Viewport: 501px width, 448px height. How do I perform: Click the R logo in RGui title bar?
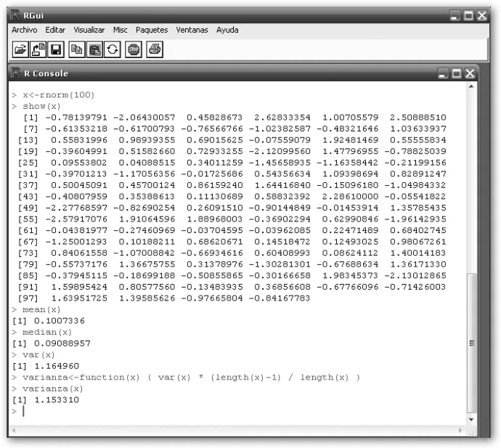coord(15,15)
